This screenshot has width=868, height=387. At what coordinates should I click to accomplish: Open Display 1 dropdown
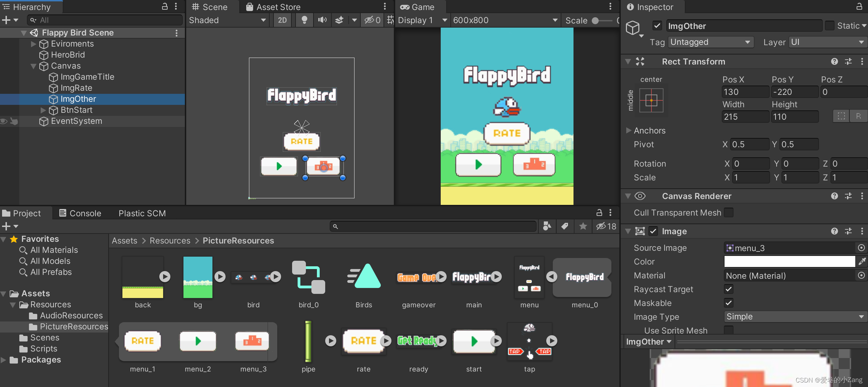(x=422, y=20)
